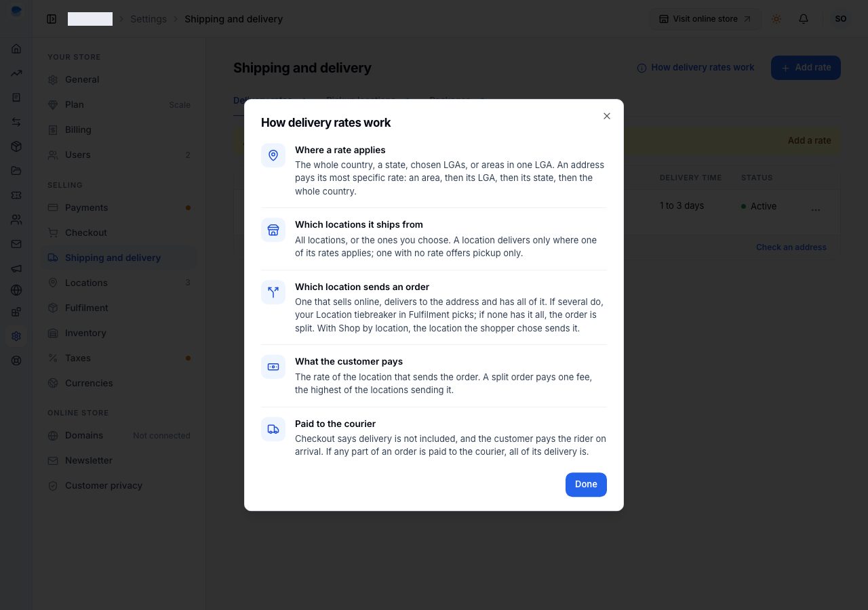Open the SO account avatar
This screenshot has width=868, height=610.
(841, 19)
